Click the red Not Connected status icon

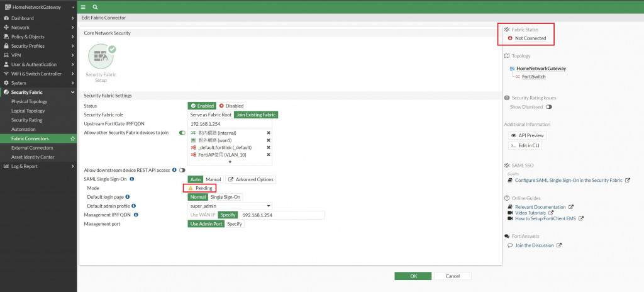(510, 38)
